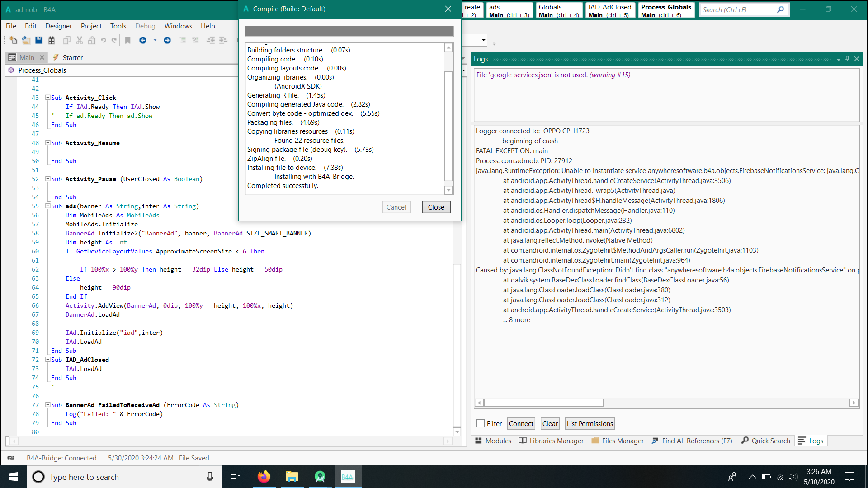Navigate backward with the blue left arrow
The height and width of the screenshot is (488, 868).
coord(143,40)
